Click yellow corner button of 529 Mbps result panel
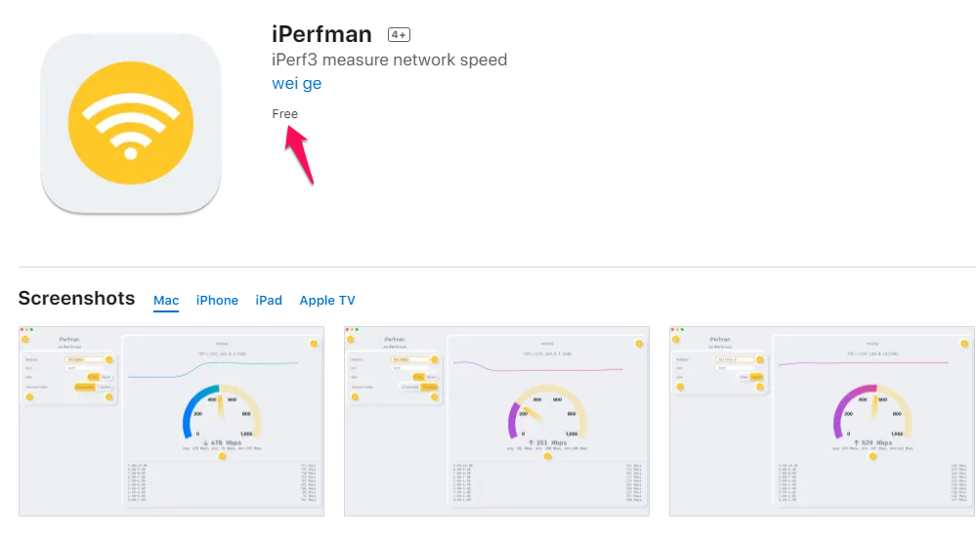980x538 pixels. [964, 344]
